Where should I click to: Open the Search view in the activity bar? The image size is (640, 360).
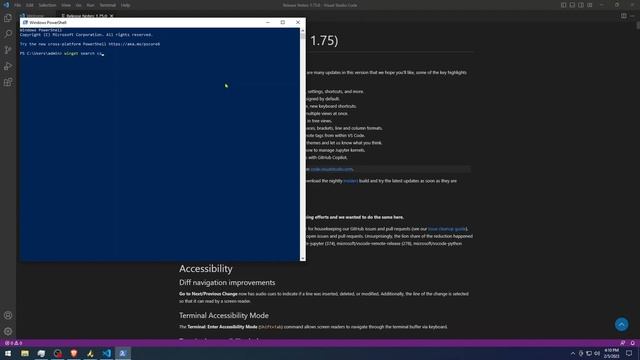(8, 34)
